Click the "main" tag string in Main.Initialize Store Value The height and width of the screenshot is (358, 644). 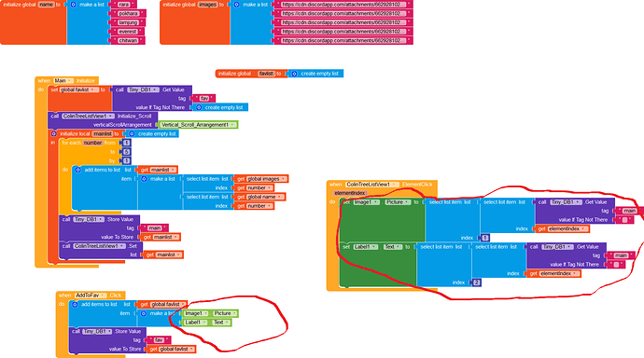click(154, 228)
